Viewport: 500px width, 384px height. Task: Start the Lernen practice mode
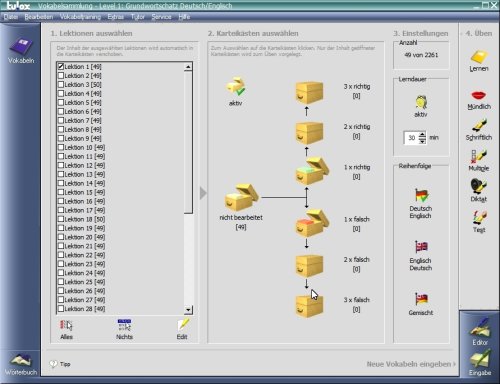479,61
